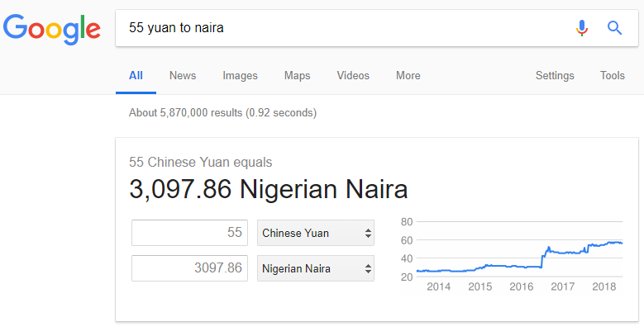Click the 2018 label on the chart

(604, 286)
